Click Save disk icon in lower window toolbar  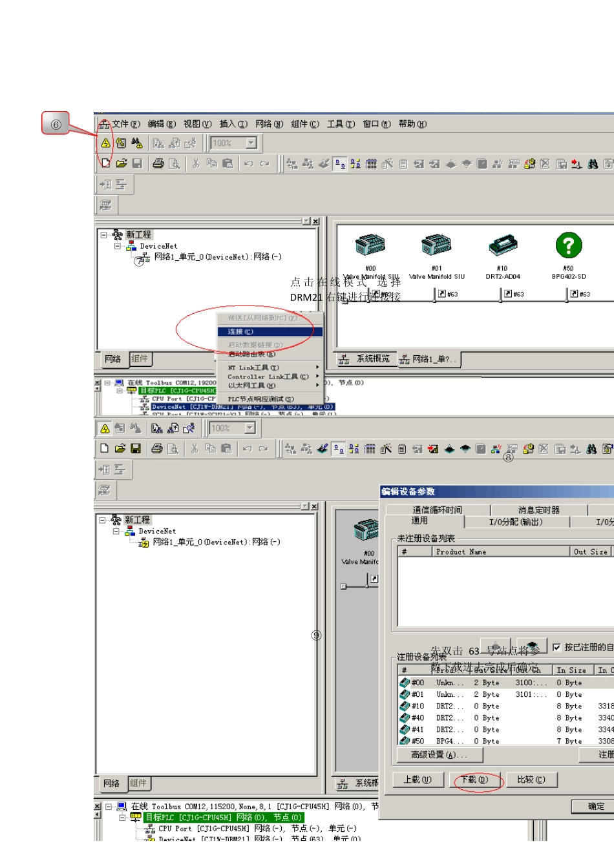[x=136, y=448]
